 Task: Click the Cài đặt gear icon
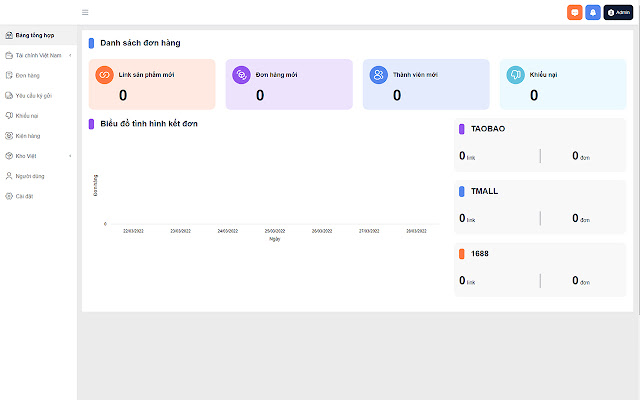(x=9, y=196)
